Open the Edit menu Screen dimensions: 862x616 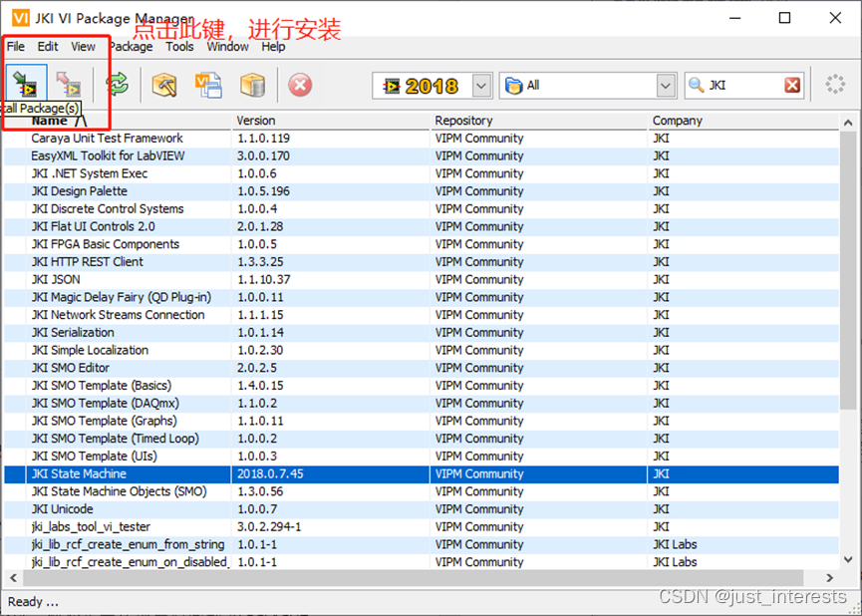[x=48, y=47]
